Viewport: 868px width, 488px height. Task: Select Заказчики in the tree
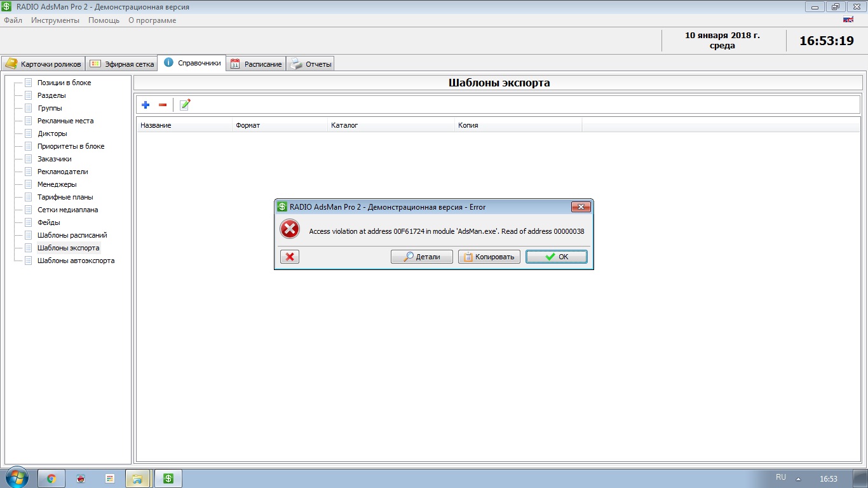[x=55, y=159]
